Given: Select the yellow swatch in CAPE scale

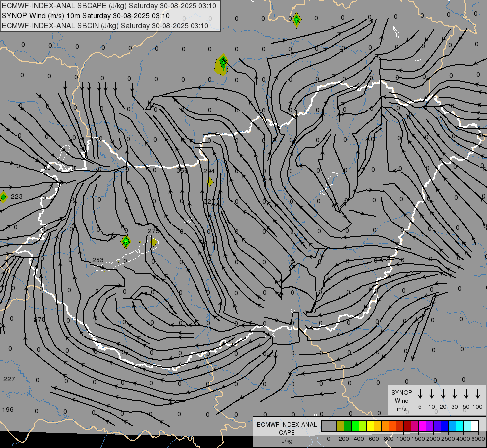Looking at the screenshot, I should click(370, 426).
